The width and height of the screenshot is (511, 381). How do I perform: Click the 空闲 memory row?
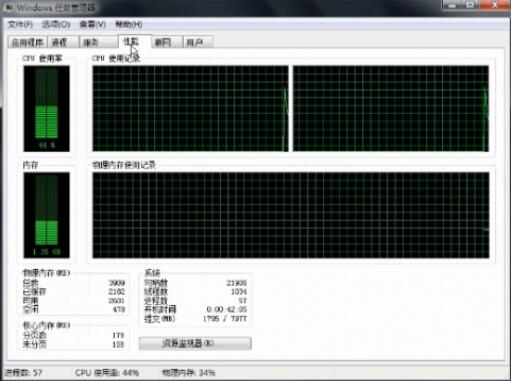click(x=74, y=309)
